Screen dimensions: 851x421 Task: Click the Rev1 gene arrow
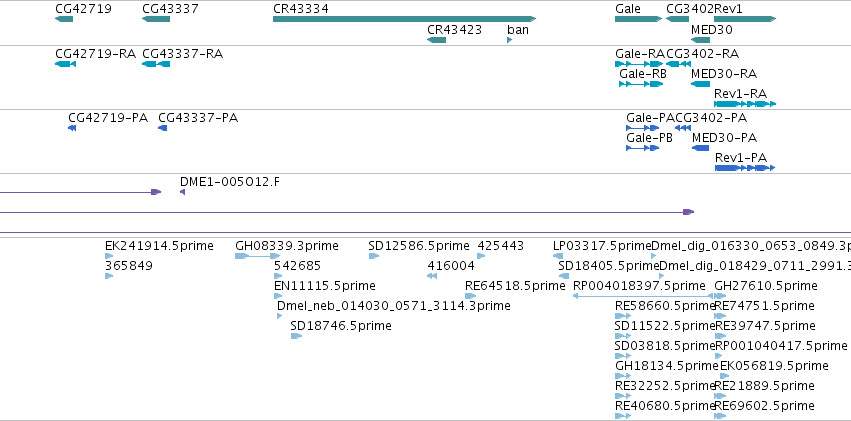pos(745,19)
